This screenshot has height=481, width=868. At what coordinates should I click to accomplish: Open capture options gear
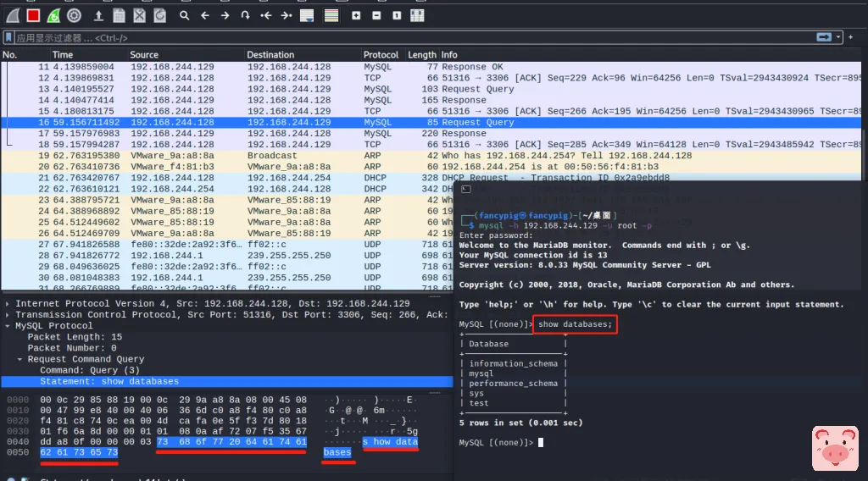pos(75,15)
